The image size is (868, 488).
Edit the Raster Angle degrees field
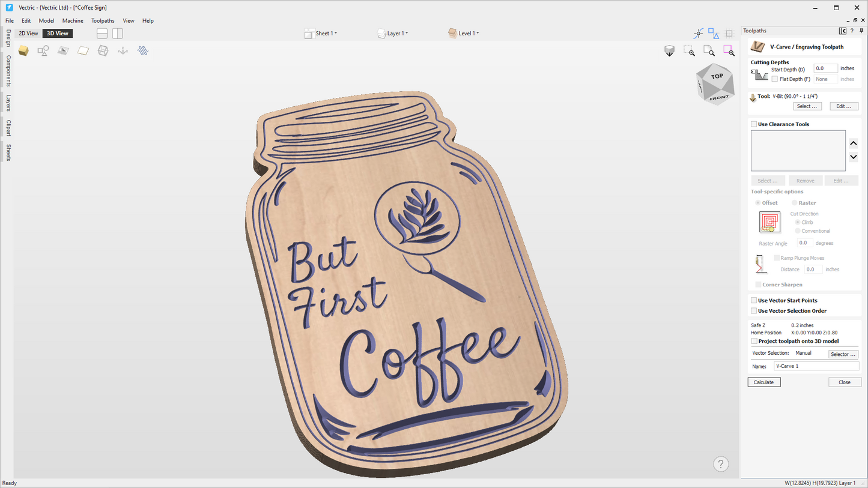[x=804, y=242]
